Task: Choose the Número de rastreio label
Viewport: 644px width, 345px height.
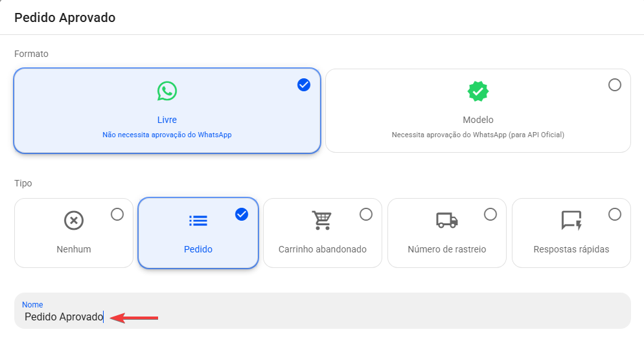Action: tap(447, 249)
